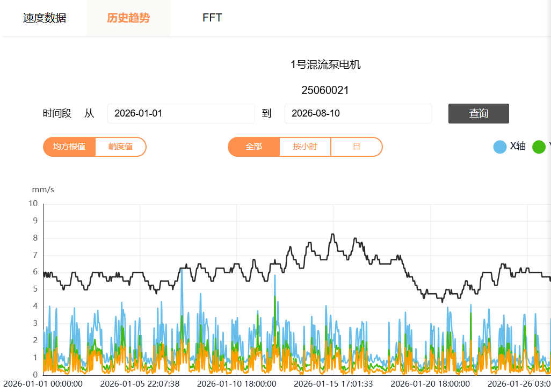Click the X轴 legend label text
The height and width of the screenshot is (392, 551).
tap(518, 146)
